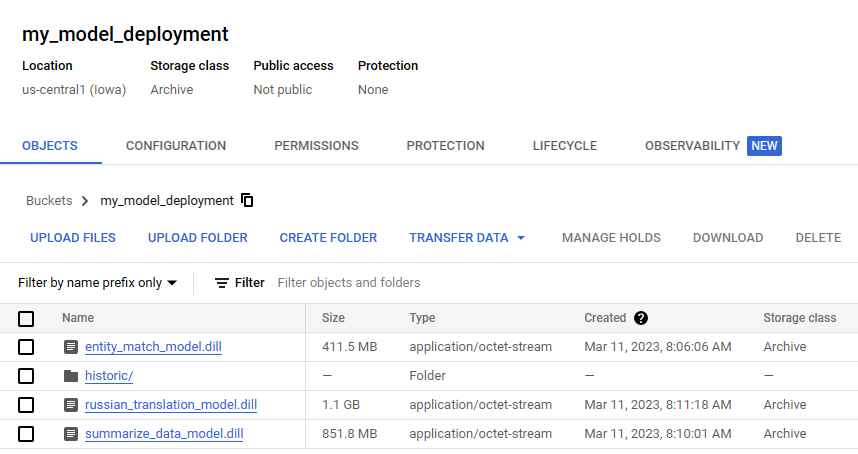Viewport: 858px width, 454px height.
Task: Tick the checkbox for summarize_data_model.dill
Action: coord(26,434)
